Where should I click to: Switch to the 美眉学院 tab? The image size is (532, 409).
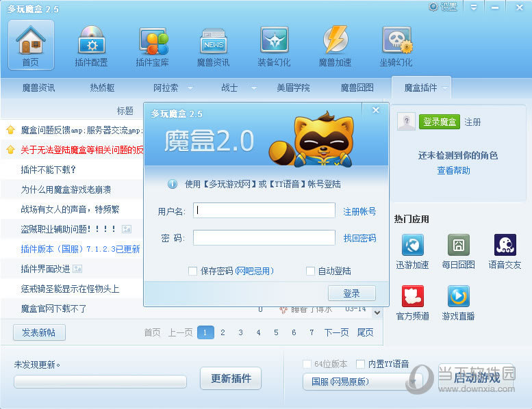pos(293,88)
